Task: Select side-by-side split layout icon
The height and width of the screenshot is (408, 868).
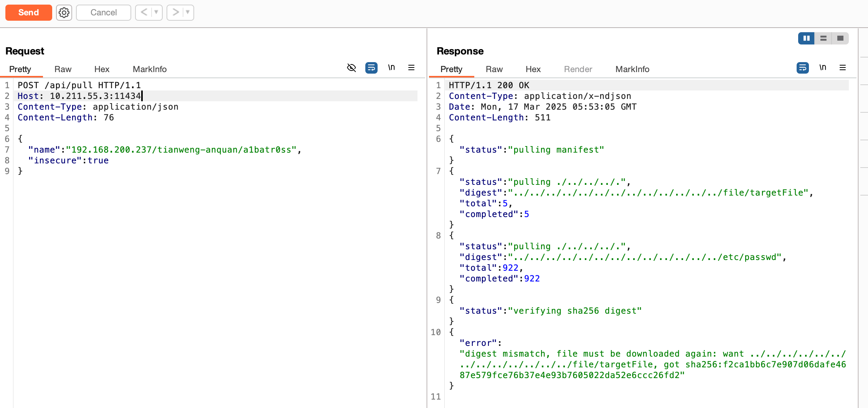Action: 806,38
